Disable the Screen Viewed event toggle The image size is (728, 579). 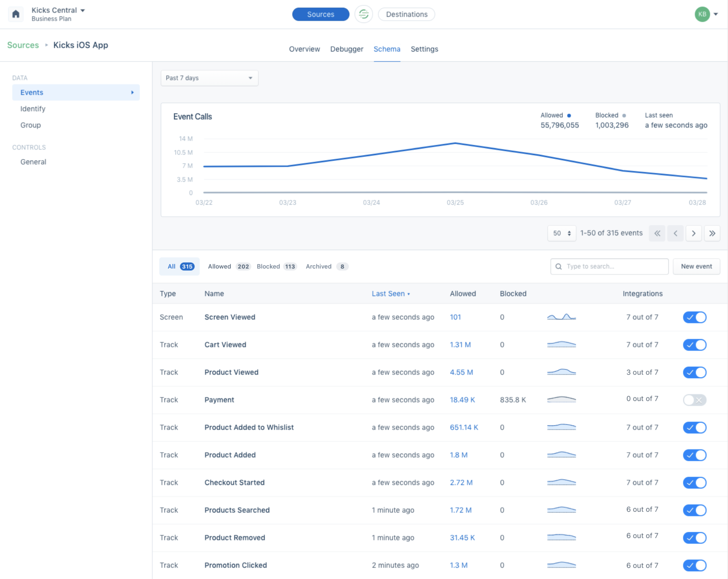click(x=694, y=317)
